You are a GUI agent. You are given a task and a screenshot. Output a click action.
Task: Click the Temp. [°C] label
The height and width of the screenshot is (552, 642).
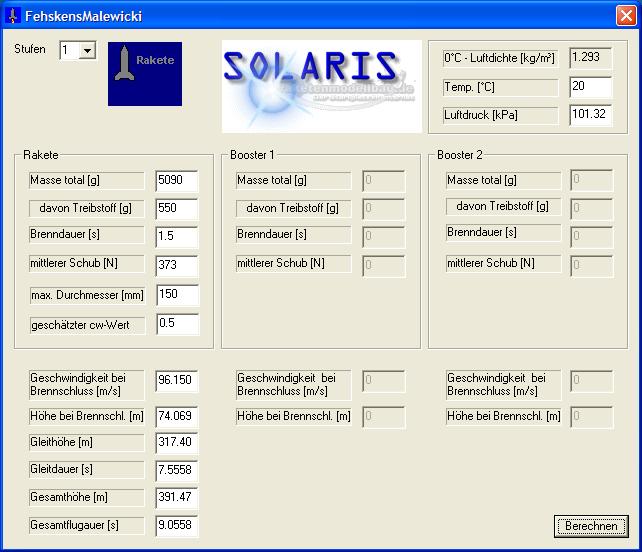coord(500,87)
